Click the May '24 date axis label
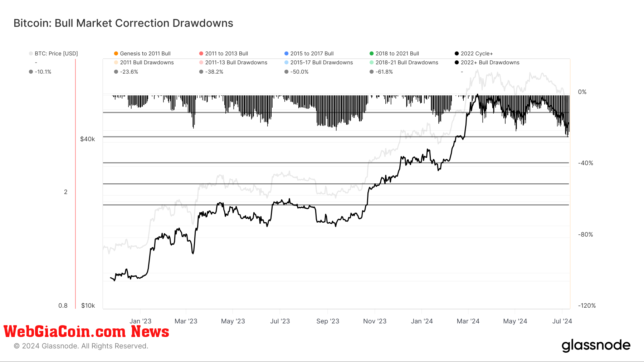The width and height of the screenshot is (644, 362). click(x=515, y=321)
